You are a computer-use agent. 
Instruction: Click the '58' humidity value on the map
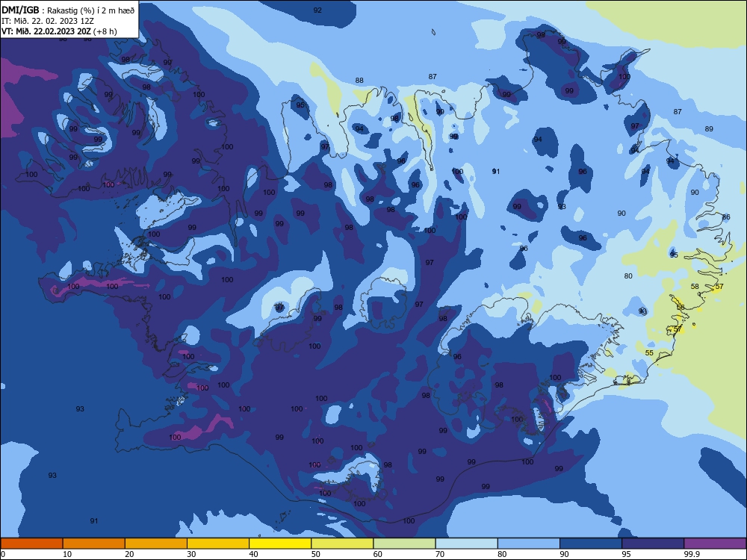tap(695, 286)
